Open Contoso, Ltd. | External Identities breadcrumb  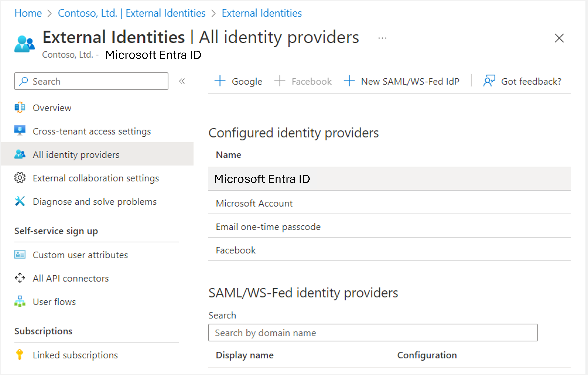coord(132,13)
